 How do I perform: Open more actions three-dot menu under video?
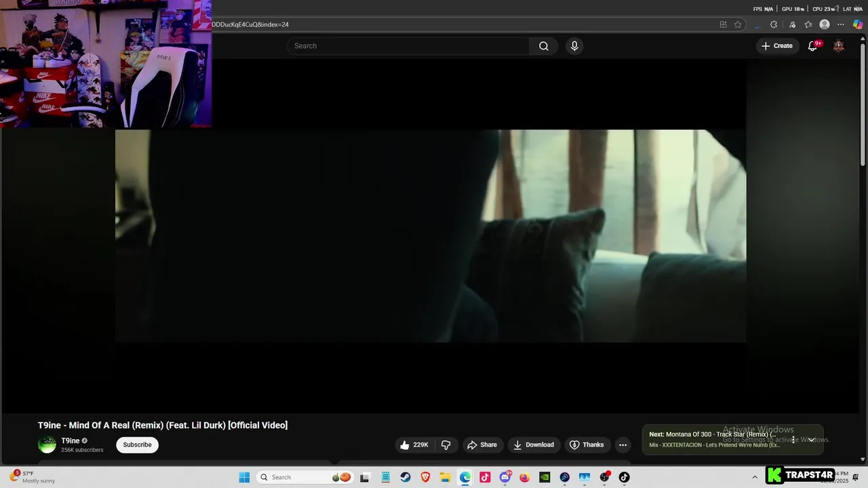(x=623, y=445)
